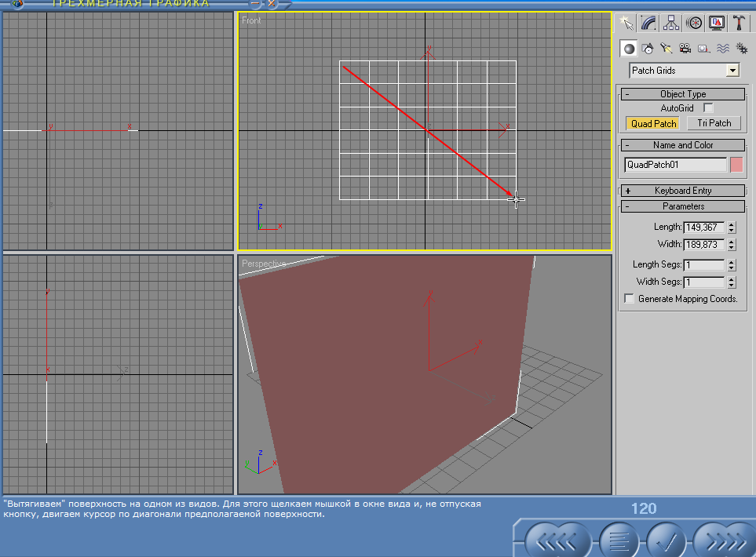Open the Utilities hammer tab
The image size is (756, 557).
pos(740,23)
